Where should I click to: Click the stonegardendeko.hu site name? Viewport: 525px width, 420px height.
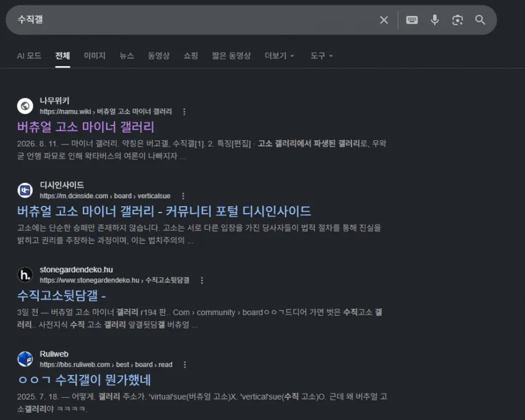[x=77, y=270]
